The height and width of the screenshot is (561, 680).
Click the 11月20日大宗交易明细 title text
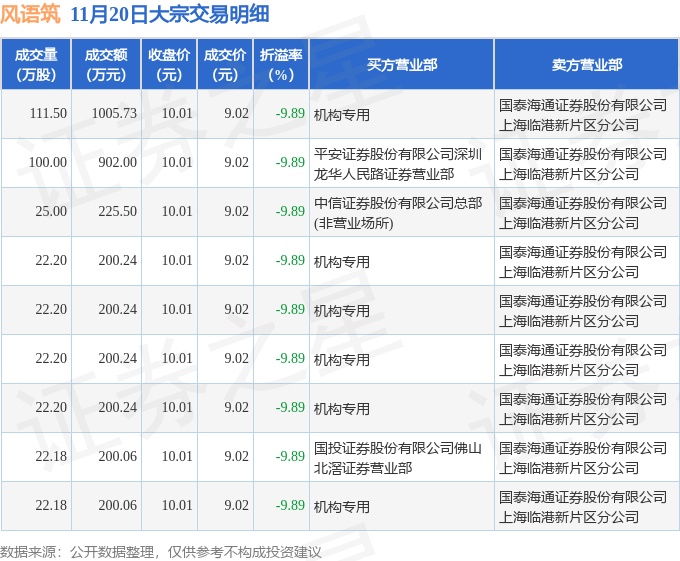pyautogui.click(x=170, y=14)
